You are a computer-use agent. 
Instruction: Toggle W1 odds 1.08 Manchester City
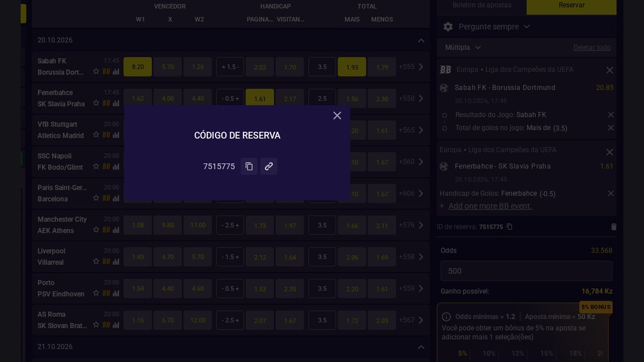pyautogui.click(x=137, y=225)
